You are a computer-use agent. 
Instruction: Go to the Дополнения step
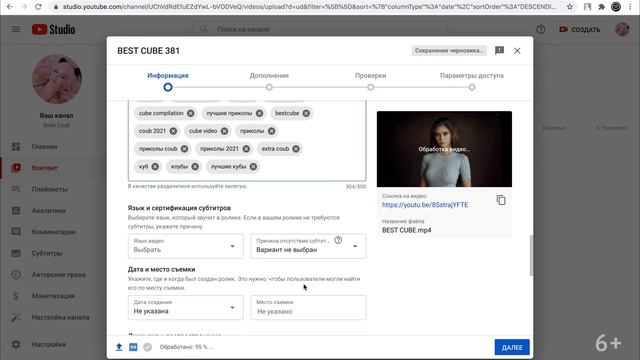[x=269, y=81]
